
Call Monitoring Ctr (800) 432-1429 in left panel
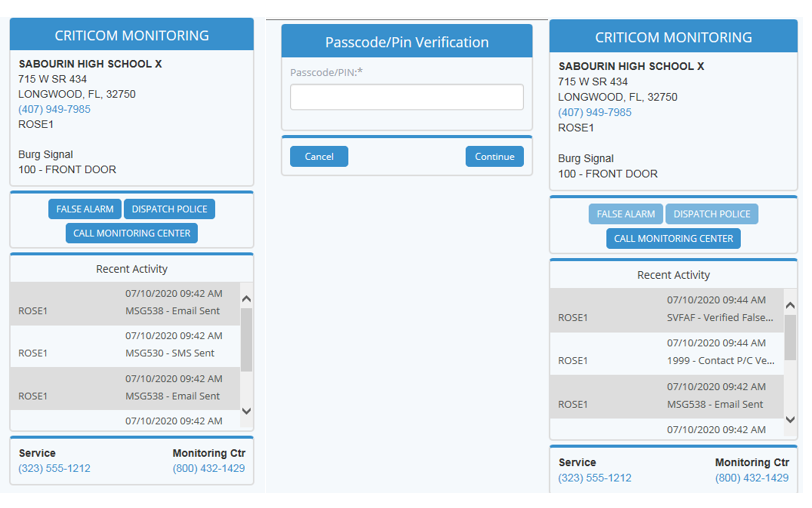209,468
